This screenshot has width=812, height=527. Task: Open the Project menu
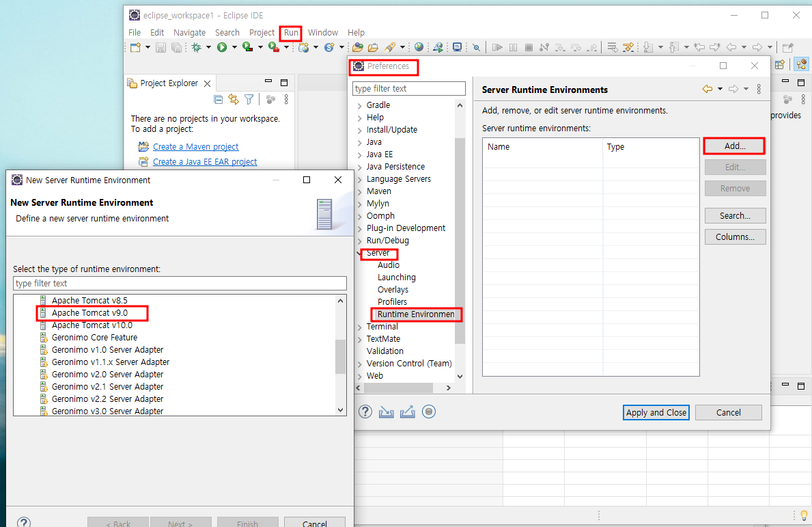pos(262,32)
